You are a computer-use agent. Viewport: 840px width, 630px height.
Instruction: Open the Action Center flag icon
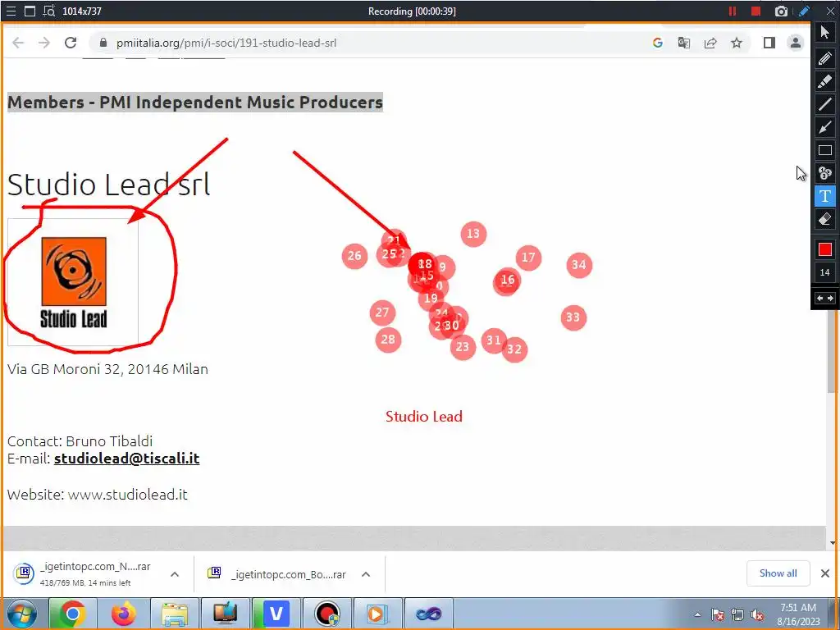[718, 615]
